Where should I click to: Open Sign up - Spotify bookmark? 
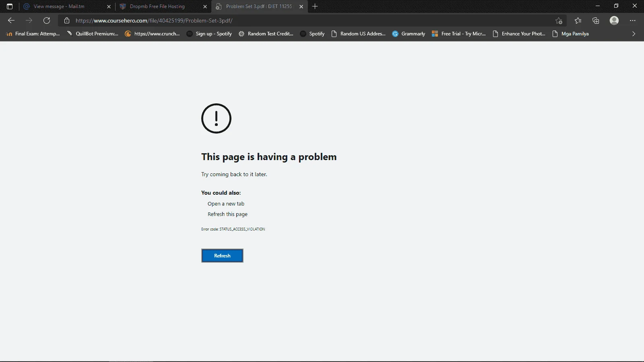click(x=209, y=34)
